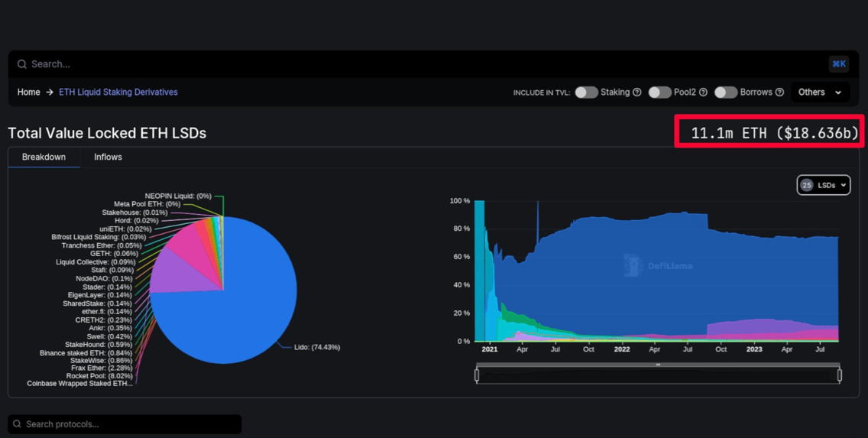
Task: Click the 'StakeWise: (0.86%)' label
Action: pyautogui.click(x=102, y=361)
